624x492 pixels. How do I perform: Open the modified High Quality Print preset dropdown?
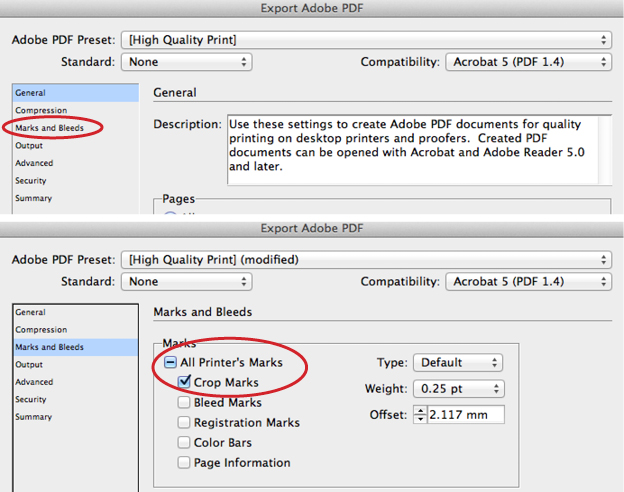[x=366, y=260]
